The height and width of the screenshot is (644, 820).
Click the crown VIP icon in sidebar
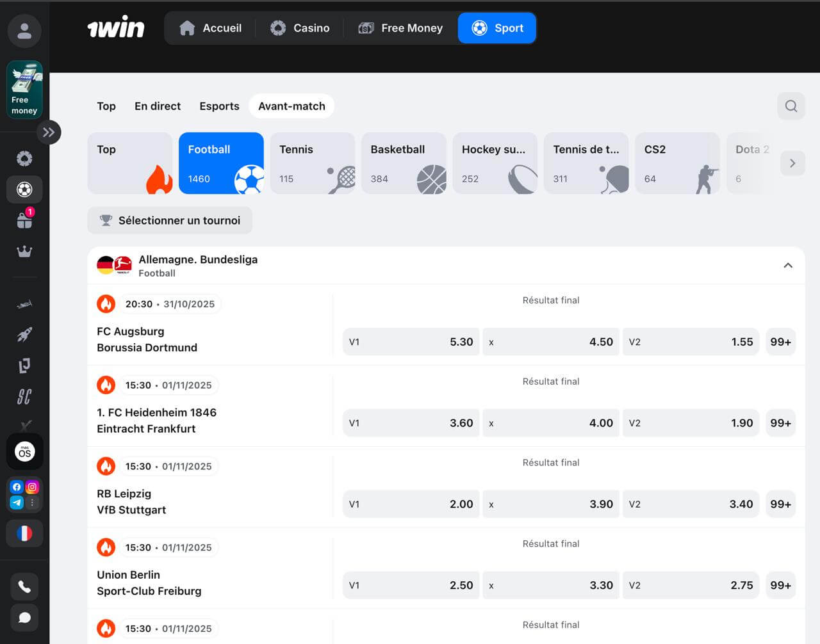(24, 250)
